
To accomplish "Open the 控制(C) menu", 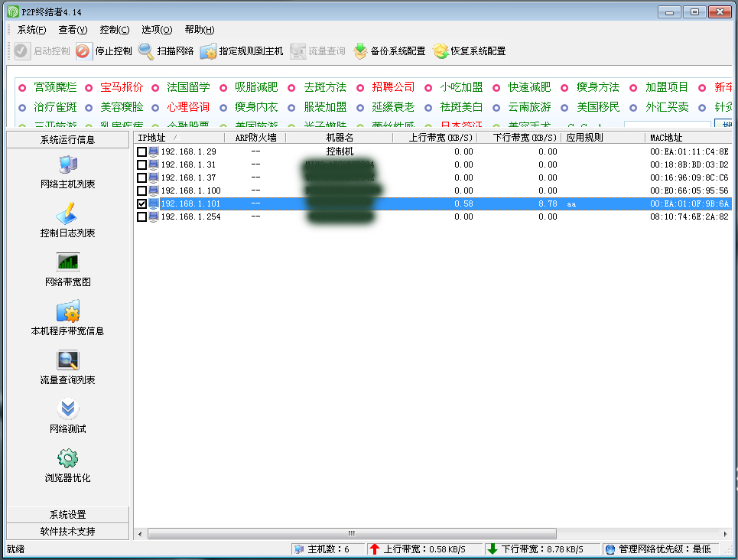I will [114, 30].
